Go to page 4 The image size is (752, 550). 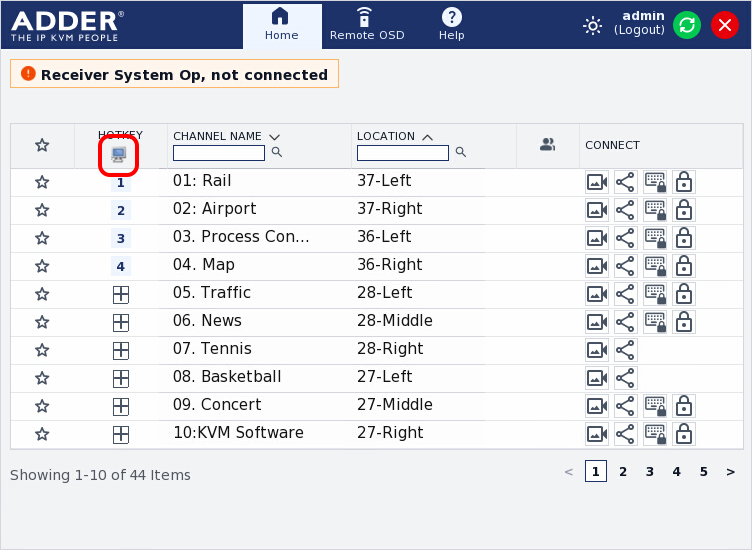pos(676,472)
